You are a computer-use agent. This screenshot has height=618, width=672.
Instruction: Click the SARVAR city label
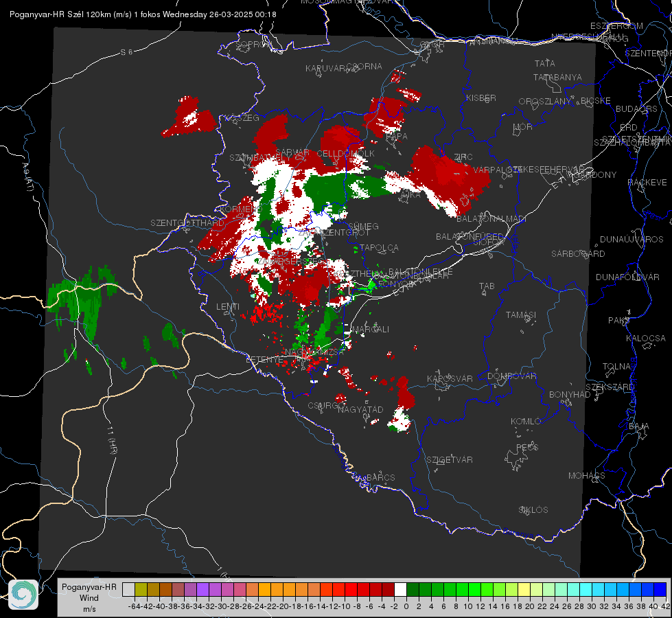pyautogui.click(x=292, y=152)
